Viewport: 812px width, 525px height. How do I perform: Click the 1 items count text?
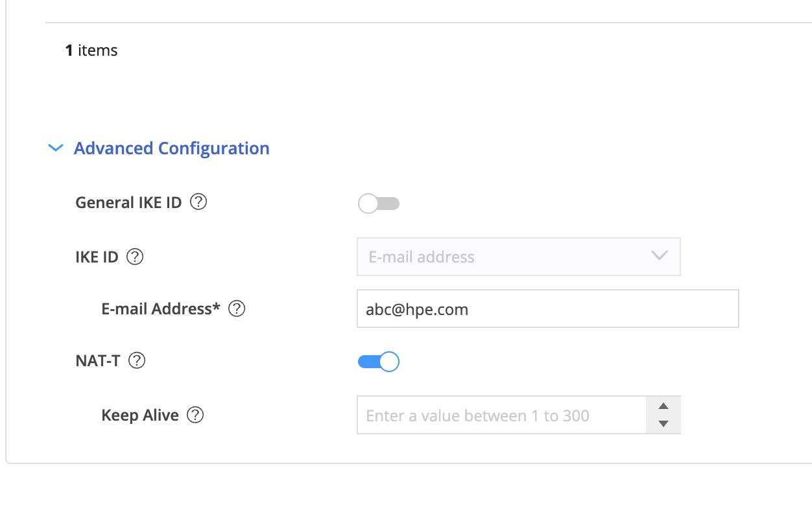tap(91, 50)
